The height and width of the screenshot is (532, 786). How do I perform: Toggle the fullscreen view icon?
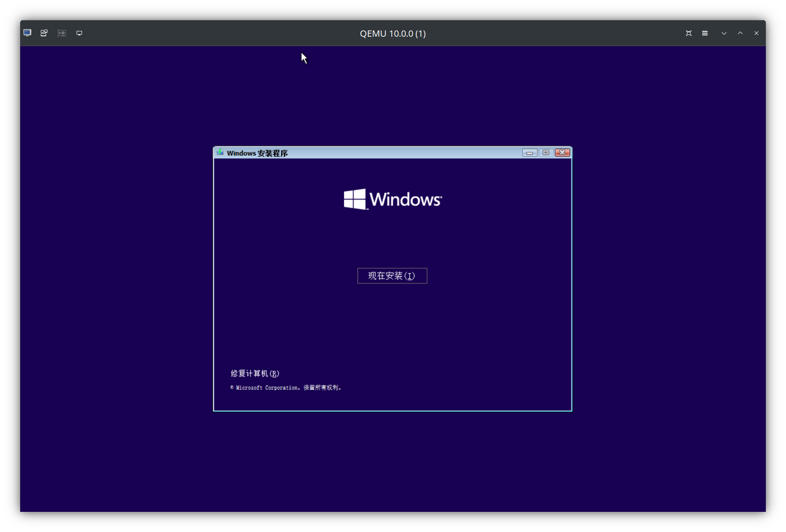click(x=689, y=33)
